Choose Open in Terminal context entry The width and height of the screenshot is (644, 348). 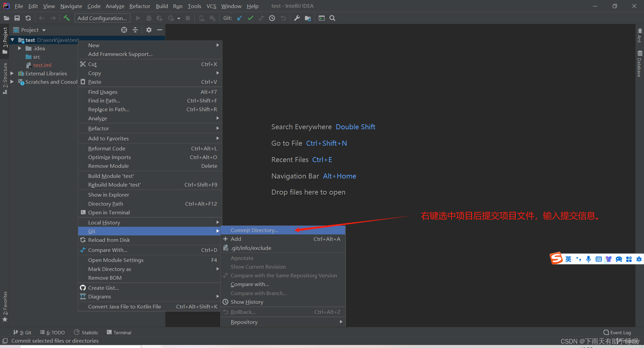[150, 212]
